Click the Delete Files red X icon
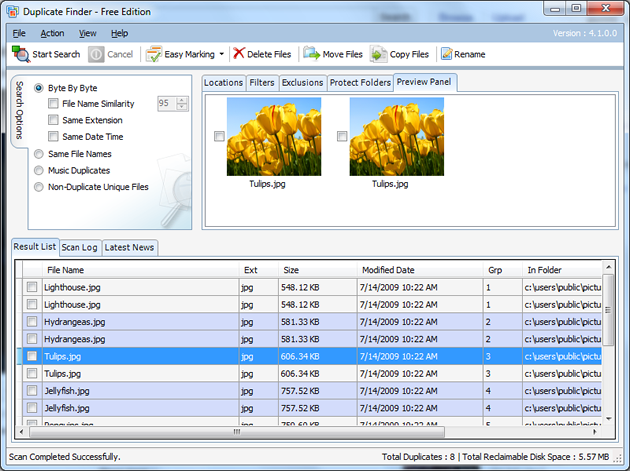This screenshot has height=471, width=630. tap(239, 54)
